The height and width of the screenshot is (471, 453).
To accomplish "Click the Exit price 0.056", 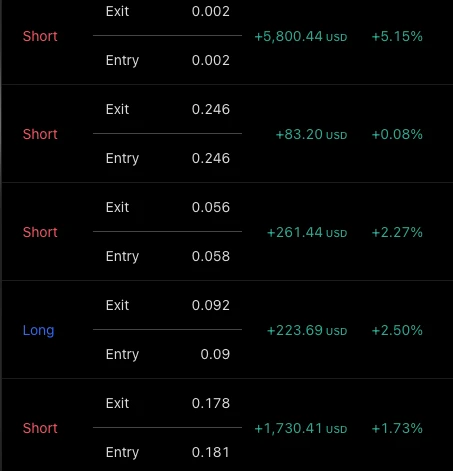I will click(x=211, y=207).
